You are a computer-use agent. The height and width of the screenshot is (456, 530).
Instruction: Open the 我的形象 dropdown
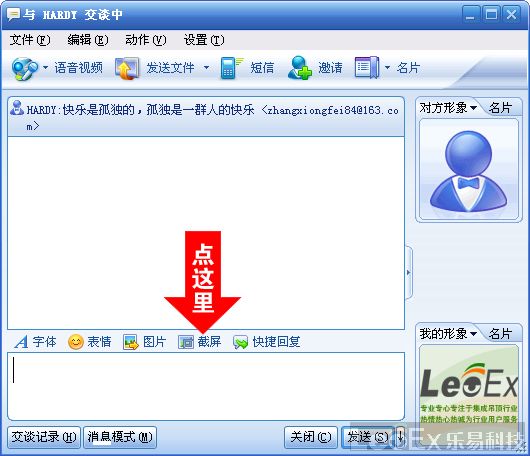(x=448, y=334)
